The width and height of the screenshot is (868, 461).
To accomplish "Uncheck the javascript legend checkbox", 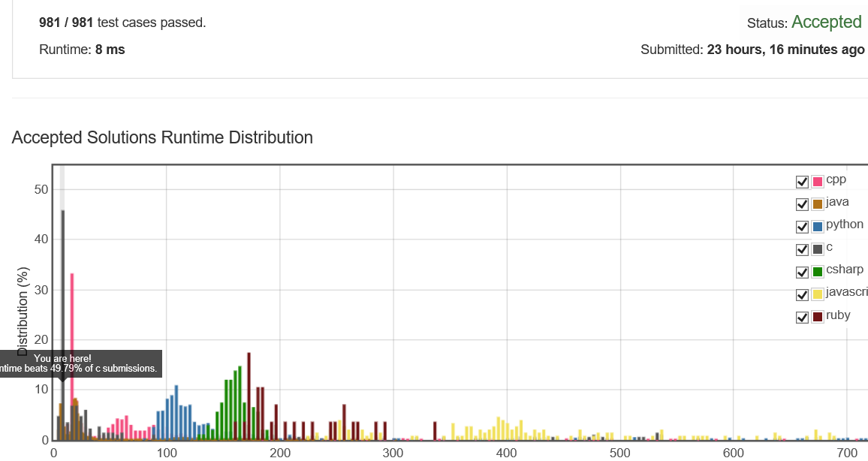I will click(802, 294).
